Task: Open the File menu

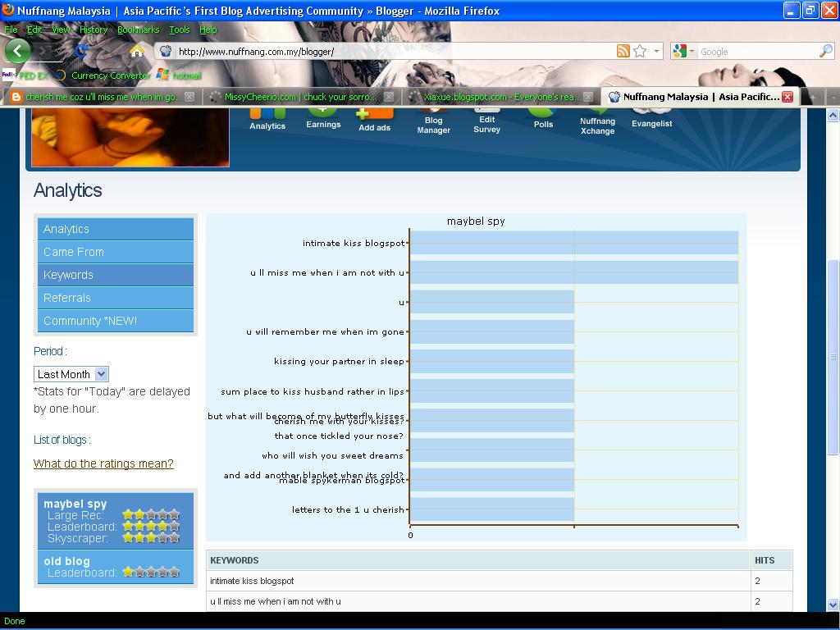Action: (11, 30)
